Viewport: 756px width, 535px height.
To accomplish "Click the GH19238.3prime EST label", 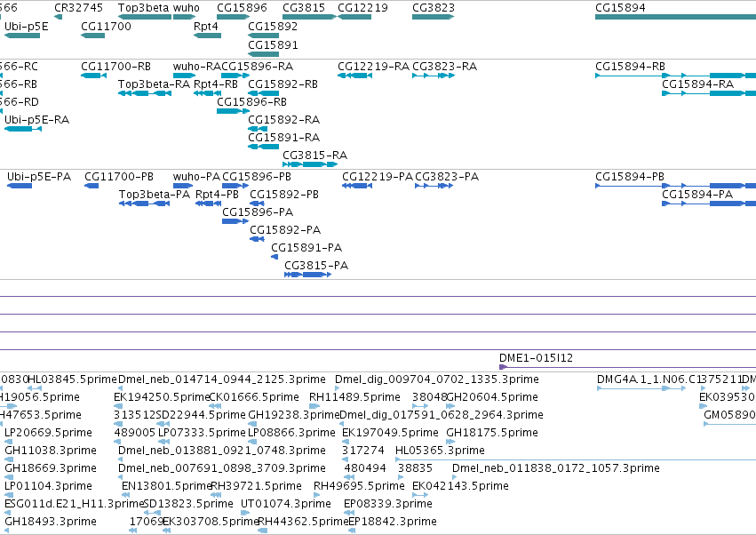I will [x=294, y=415].
